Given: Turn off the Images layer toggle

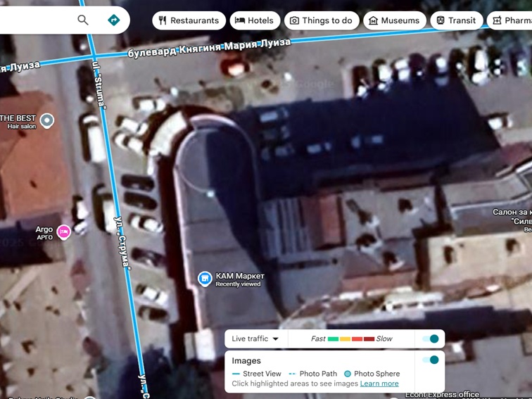Looking at the screenshot, I should pyautogui.click(x=429, y=360).
